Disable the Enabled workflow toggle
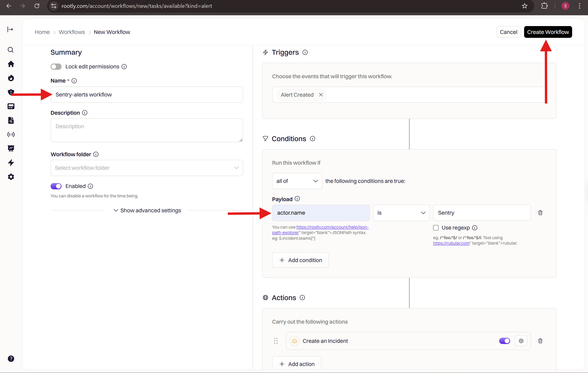588x373 pixels. 56,186
